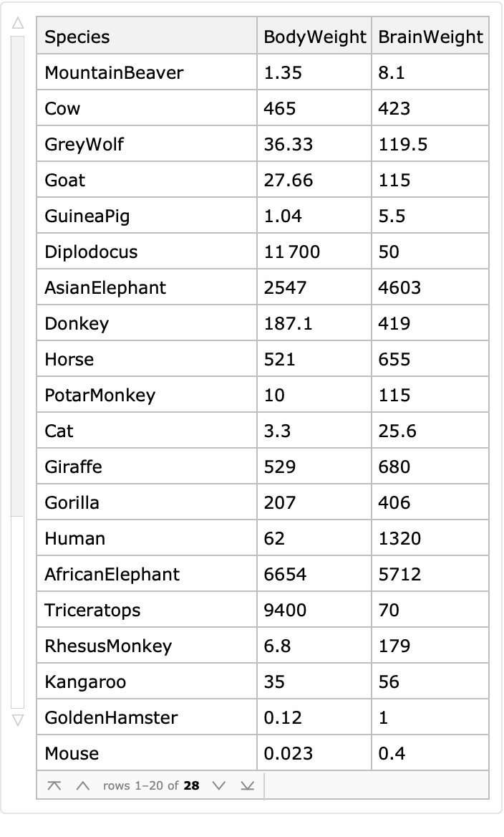Select the Mouse body weight 0.023
504x837 pixels.
point(288,753)
